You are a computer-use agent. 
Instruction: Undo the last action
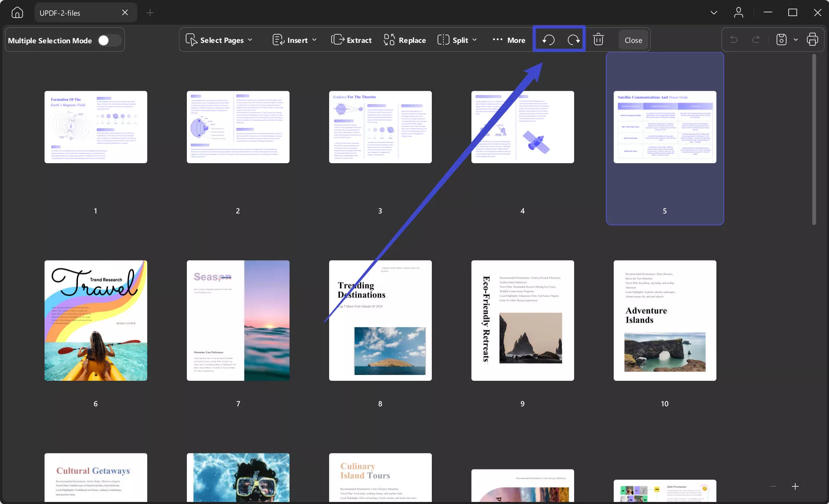click(x=734, y=40)
